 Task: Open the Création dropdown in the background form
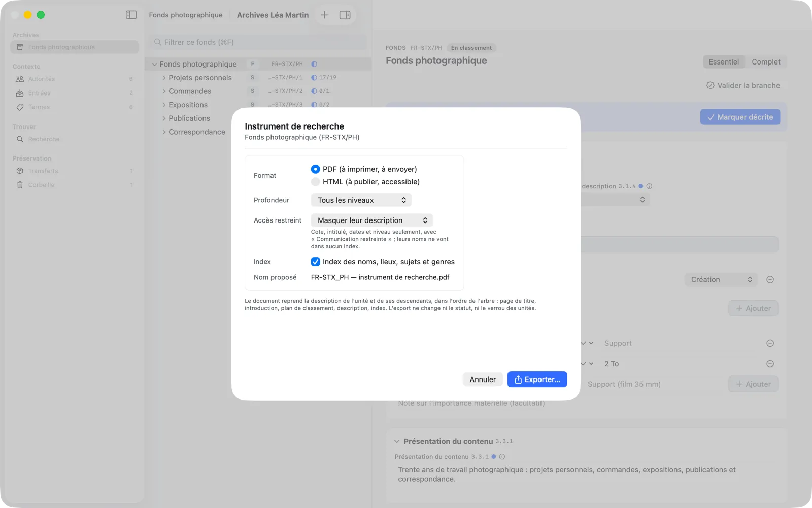click(x=721, y=280)
